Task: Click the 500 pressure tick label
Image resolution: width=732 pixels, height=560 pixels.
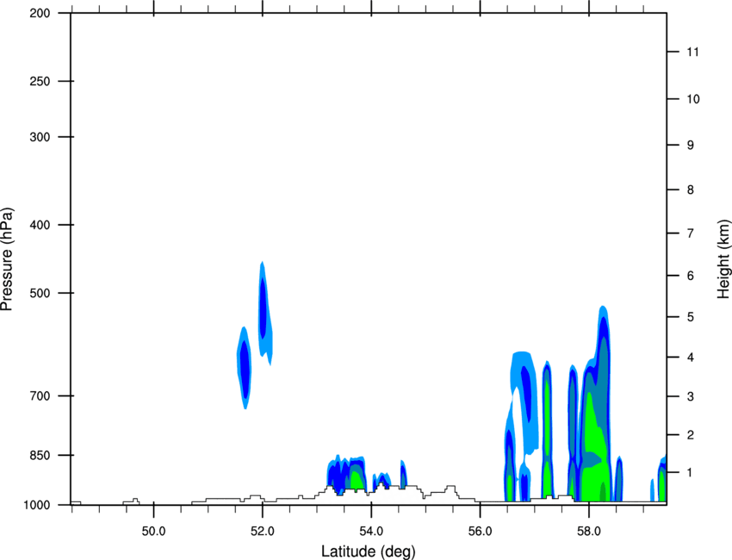Action: pos(40,293)
